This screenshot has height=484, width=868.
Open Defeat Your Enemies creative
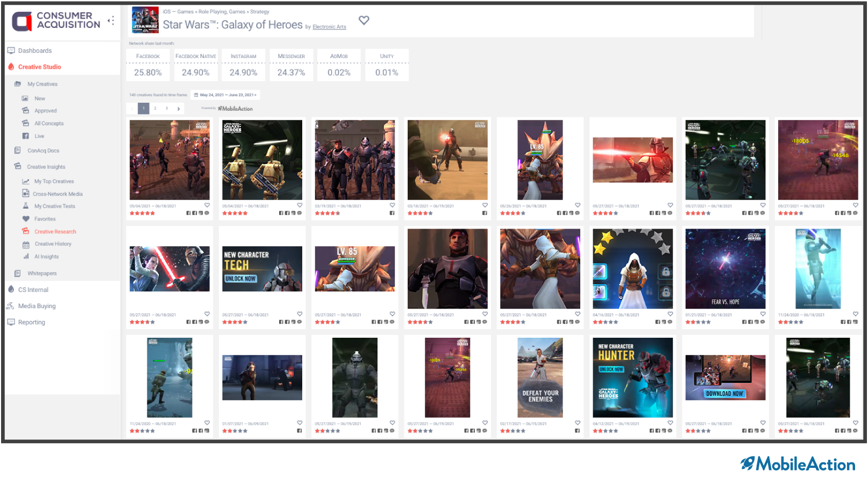[x=540, y=378]
